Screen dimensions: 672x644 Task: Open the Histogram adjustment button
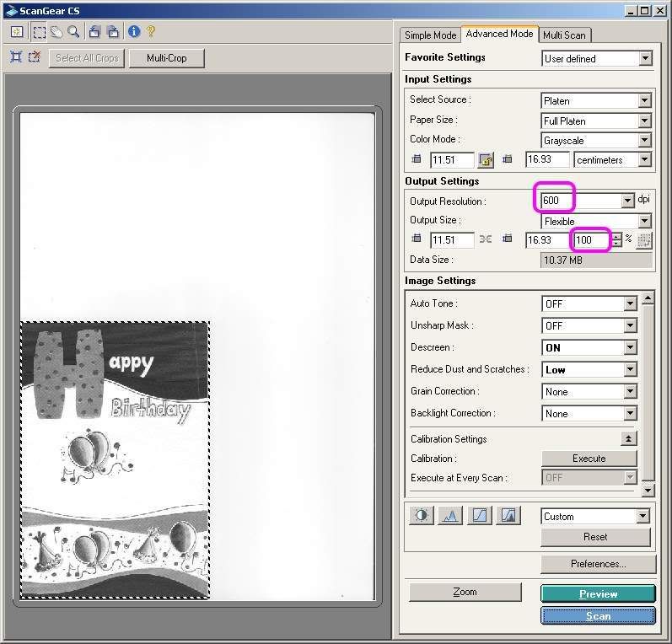point(450,516)
